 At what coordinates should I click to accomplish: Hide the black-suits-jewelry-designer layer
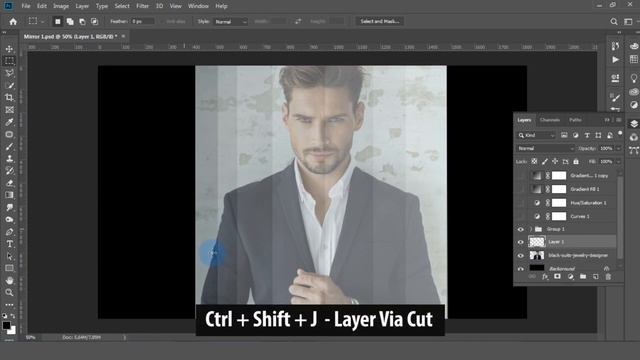point(520,256)
